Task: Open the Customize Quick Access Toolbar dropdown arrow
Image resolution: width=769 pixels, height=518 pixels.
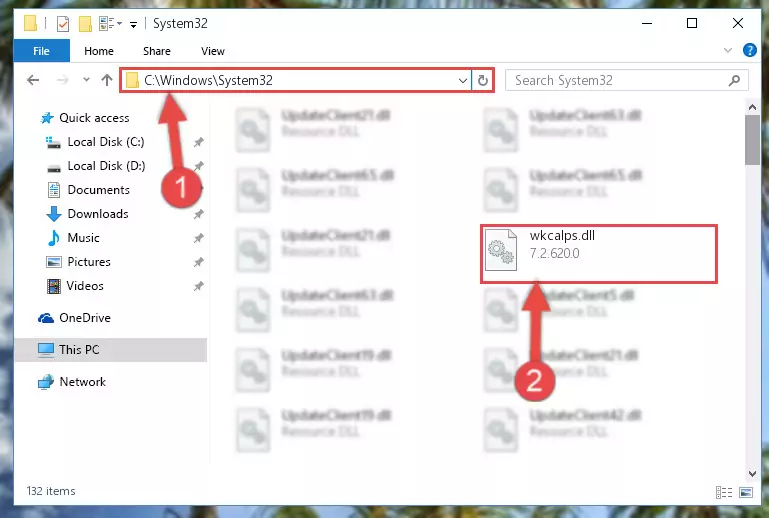Action: [x=133, y=25]
